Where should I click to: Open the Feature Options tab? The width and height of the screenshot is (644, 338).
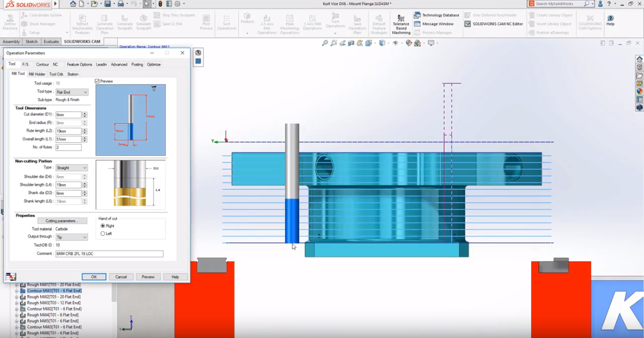[x=79, y=64]
